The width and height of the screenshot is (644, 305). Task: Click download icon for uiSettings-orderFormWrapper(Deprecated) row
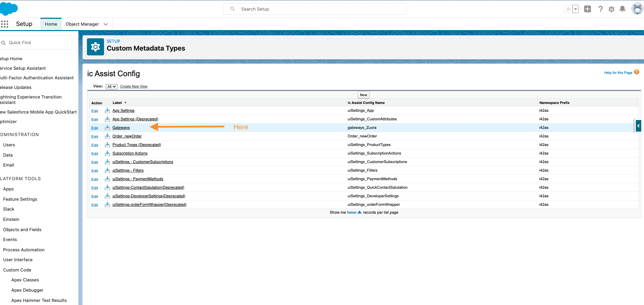pos(107,204)
